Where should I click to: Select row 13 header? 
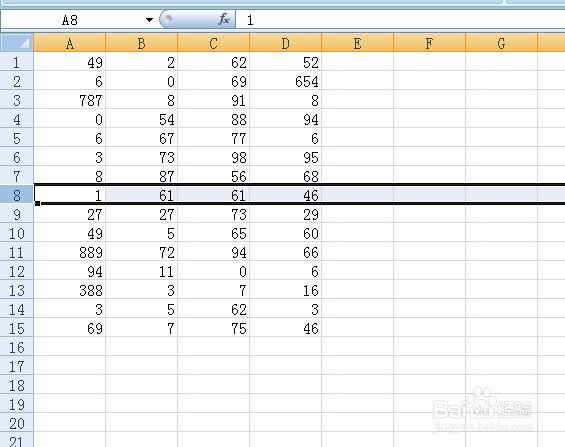pyautogui.click(x=17, y=290)
